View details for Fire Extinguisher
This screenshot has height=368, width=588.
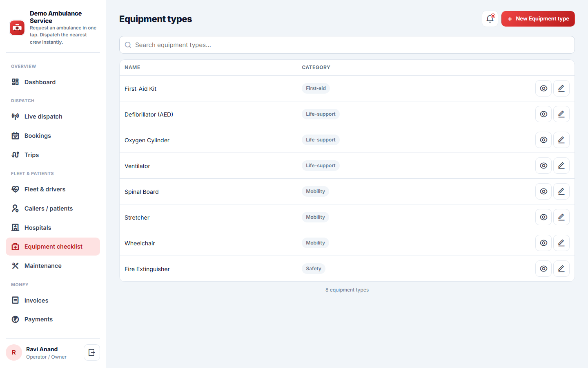543,269
